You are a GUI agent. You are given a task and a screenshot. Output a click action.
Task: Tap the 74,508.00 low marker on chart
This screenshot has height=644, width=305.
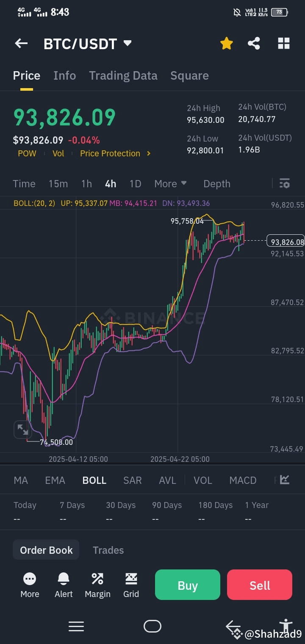[x=56, y=442]
